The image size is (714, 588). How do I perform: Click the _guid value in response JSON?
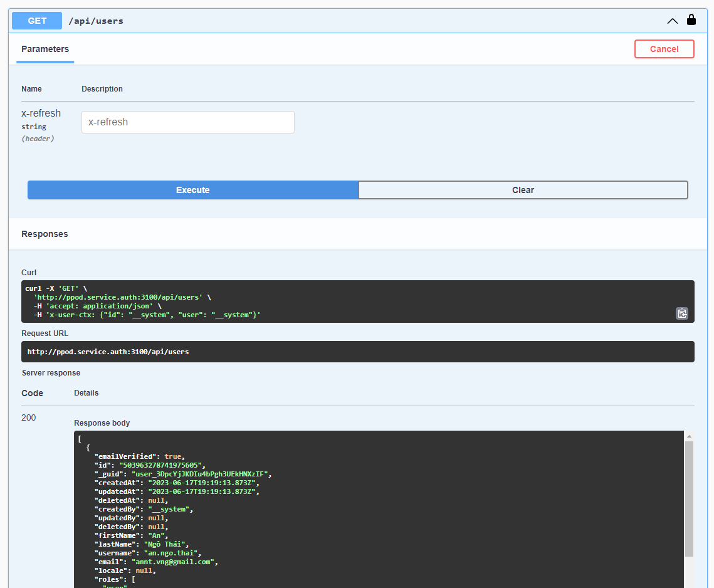pyautogui.click(x=200, y=474)
